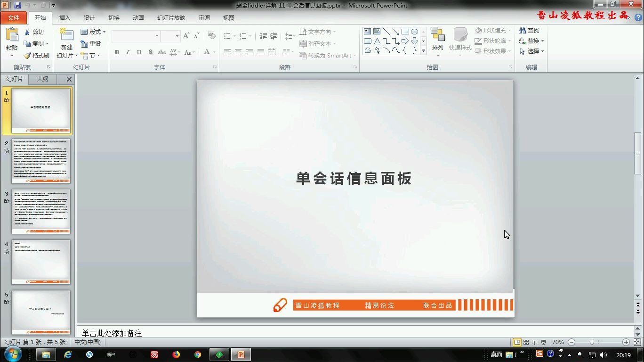Open the font size dropdown
The height and width of the screenshot is (362, 644).
pos(177,36)
